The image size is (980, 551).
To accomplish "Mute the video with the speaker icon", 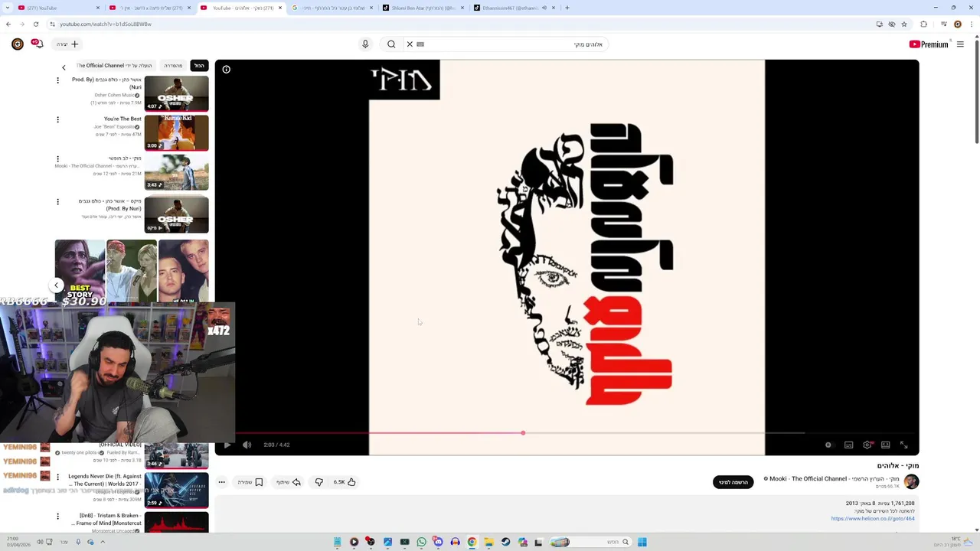I will 247,445.
